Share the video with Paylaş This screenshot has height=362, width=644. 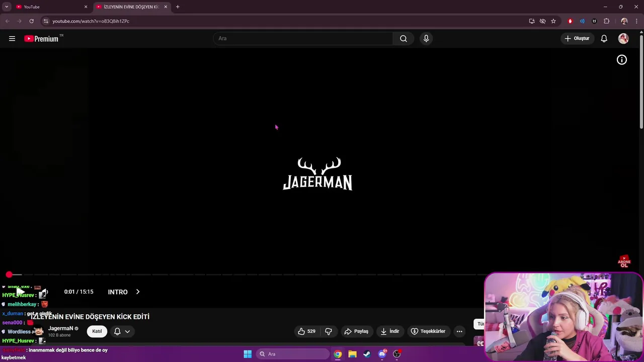356,331
